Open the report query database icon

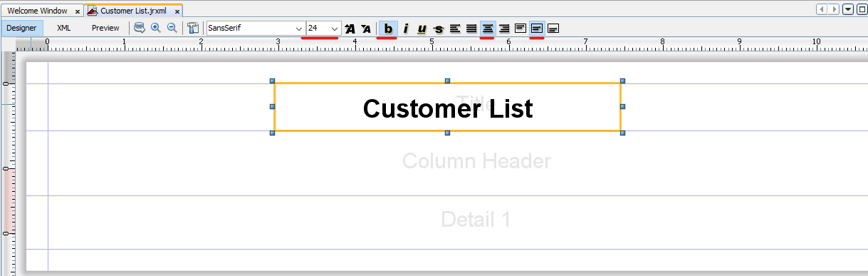(140, 28)
